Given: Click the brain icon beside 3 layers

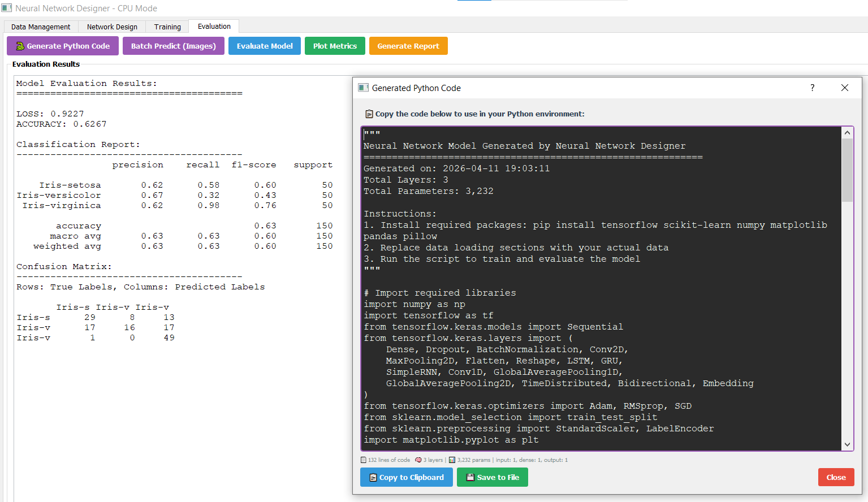Looking at the screenshot, I should [x=418, y=460].
